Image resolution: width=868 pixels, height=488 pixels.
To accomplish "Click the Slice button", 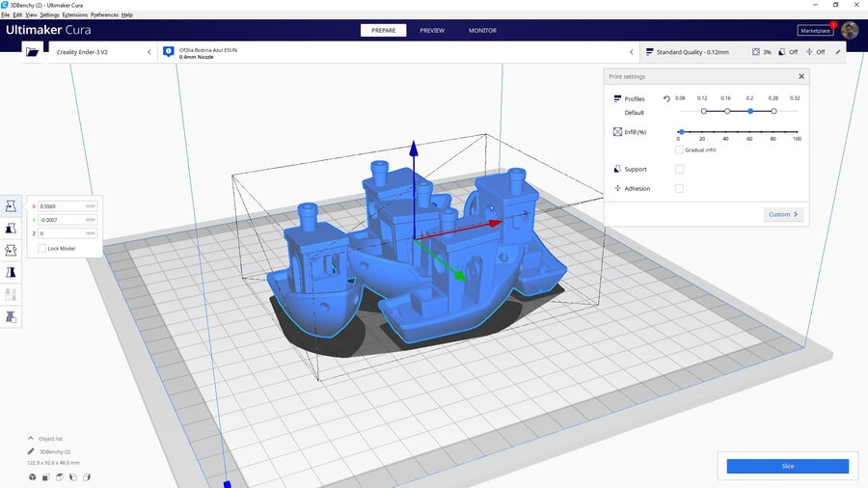I will [x=787, y=466].
